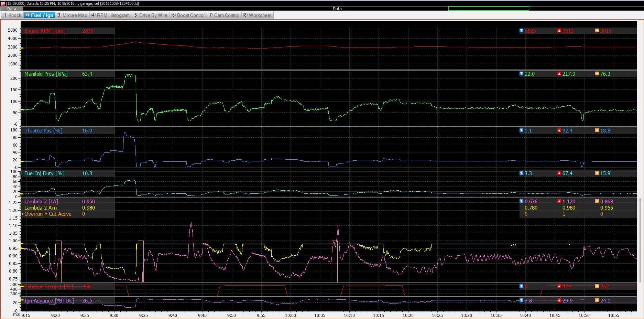644x319 pixels.
Task: Select the Exhaust Temp 1 channel label
Action: point(49,286)
